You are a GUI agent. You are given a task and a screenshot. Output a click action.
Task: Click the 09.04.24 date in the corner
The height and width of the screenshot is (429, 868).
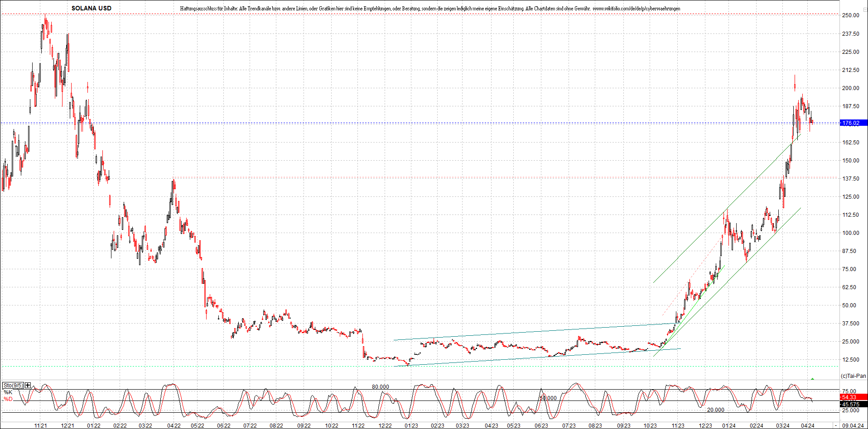tap(853, 425)
